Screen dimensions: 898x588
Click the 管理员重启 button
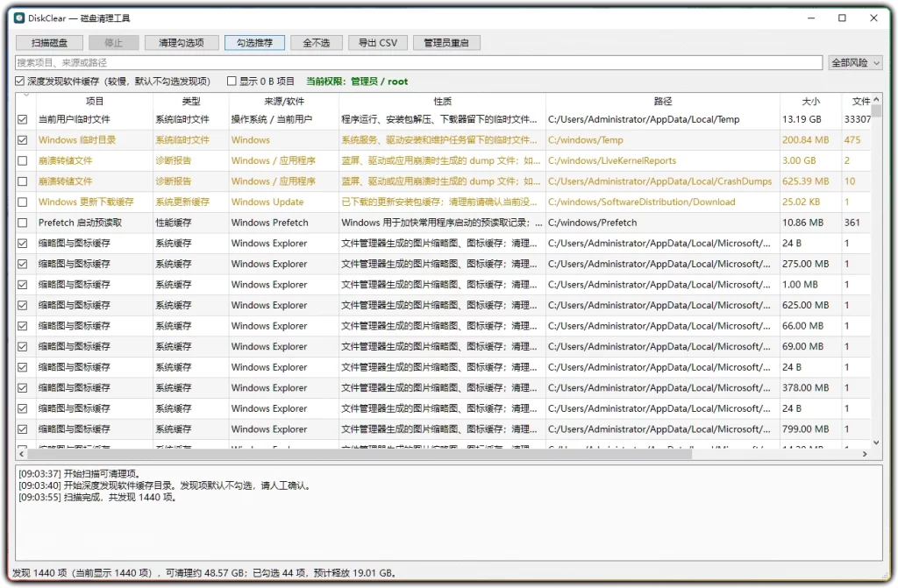pos(446,43)
